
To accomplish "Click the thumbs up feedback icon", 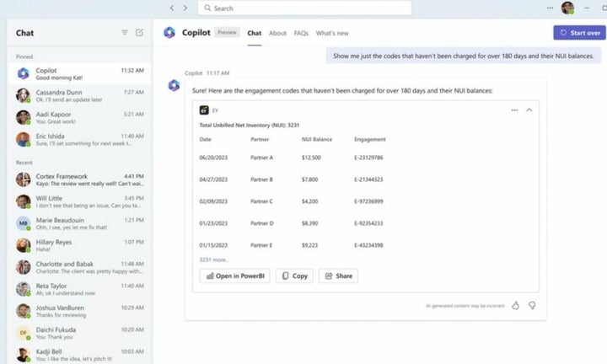I will tap(515, 305).
